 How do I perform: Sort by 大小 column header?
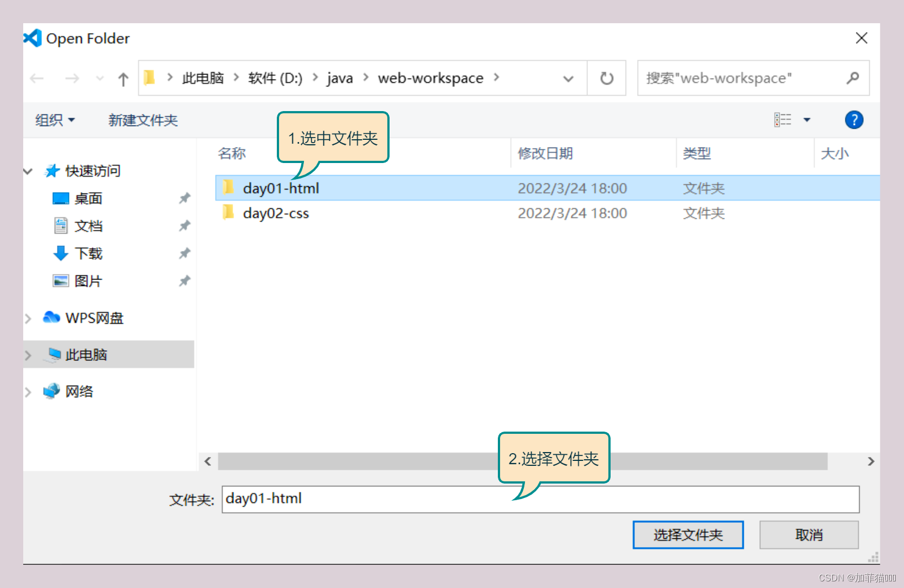point(834,153)
